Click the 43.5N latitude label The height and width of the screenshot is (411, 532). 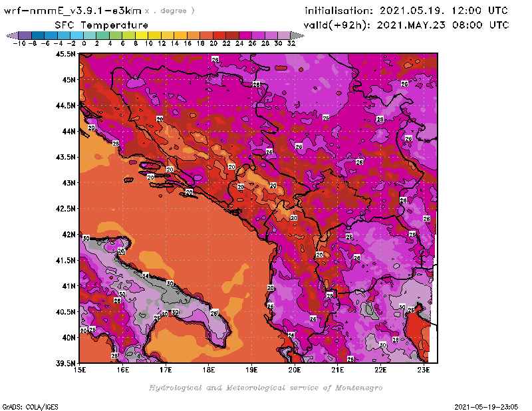click(65, 157)
